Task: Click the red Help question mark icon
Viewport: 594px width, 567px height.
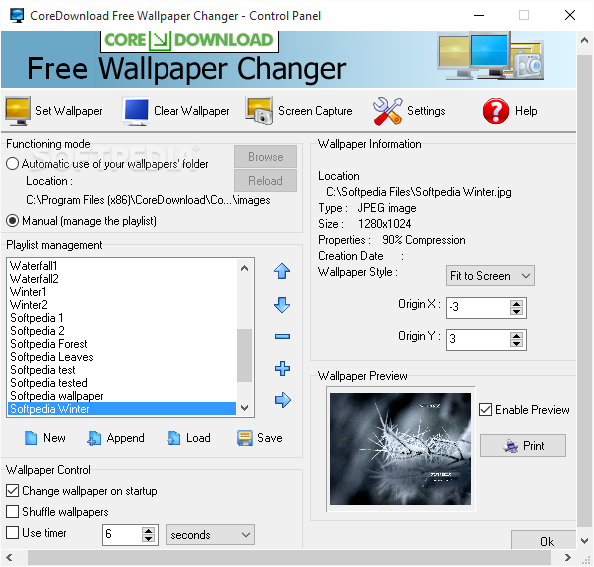Action: click(x=496, y=111)
